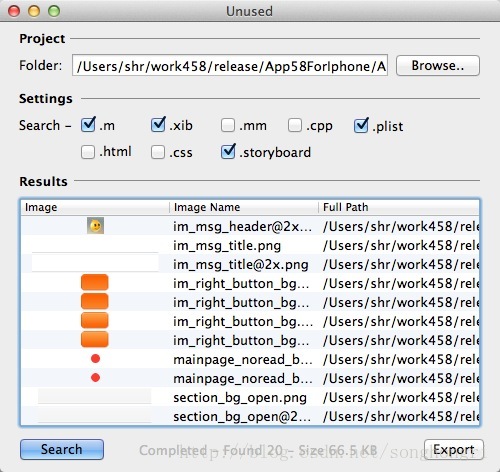Select the im_msg_title.png row
Screen dimensions: 500x472
[x=250, y=245]
